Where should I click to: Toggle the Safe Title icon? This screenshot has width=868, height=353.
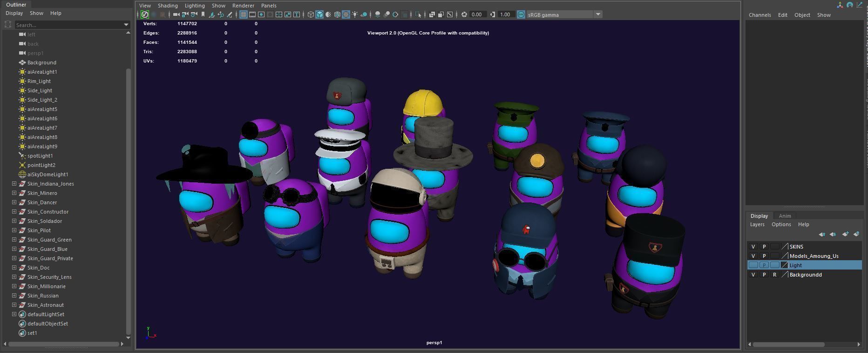click(x=297, y=14)
